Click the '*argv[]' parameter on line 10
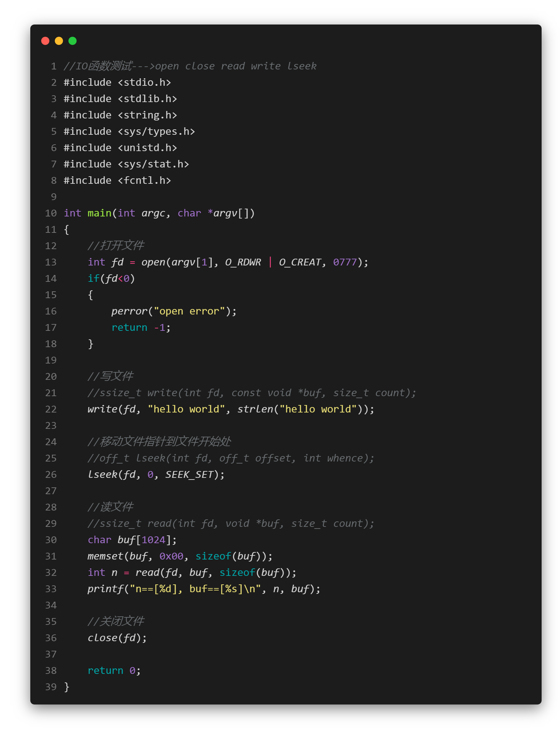The width and height of the screenshot is (560, 729). tap(228, 213)
